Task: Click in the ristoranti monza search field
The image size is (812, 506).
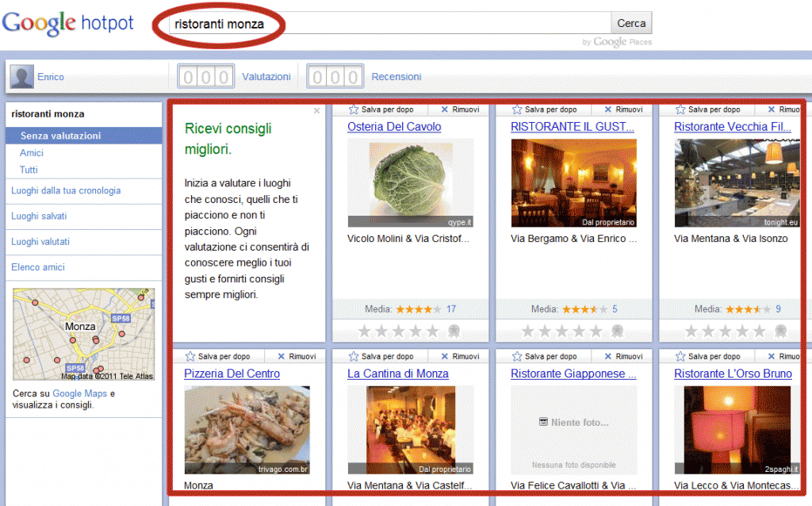Action: click(390, 24)
